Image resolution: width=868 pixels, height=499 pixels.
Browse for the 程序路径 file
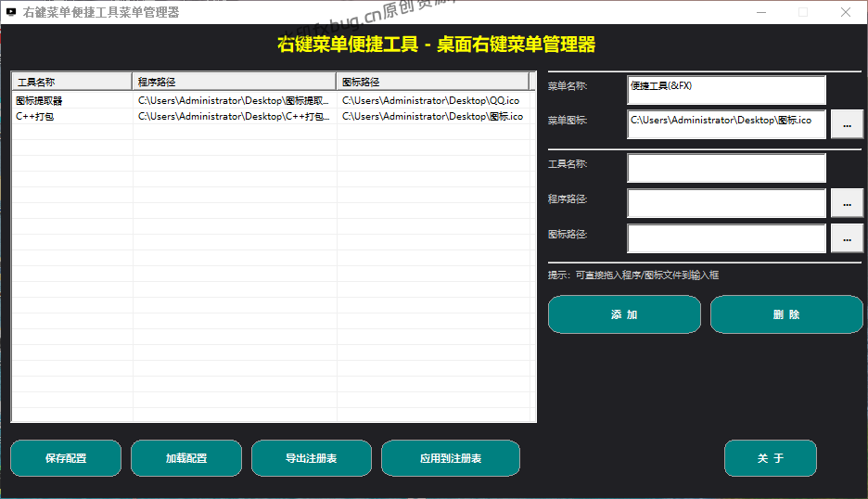(x=847, y=204)
